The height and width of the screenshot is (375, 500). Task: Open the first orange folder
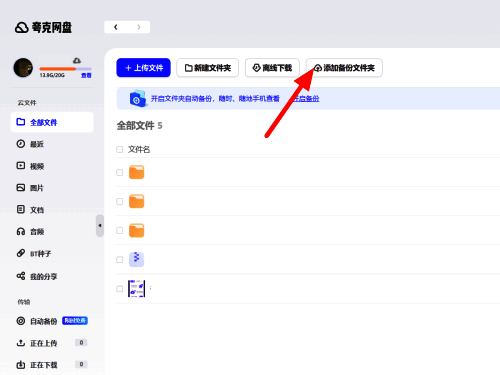coord(137,172)
